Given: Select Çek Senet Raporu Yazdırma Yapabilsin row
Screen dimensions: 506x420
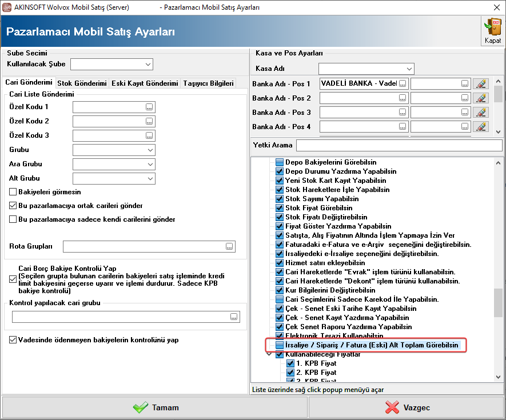Looking at the screenshot, I should 349,327.
